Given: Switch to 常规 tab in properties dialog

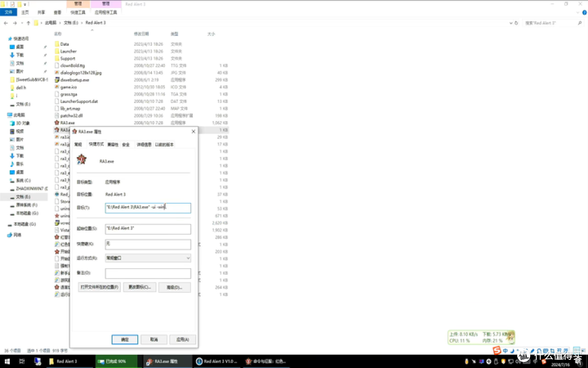Looking at the screenshot, I should (78, 144).
